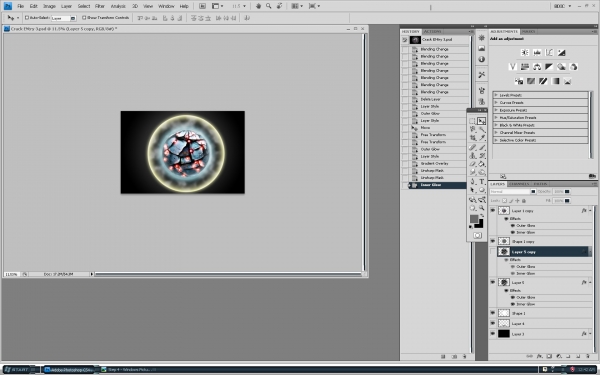Expand Channel Mixer Presets list
This screenshot has width=600, height=375.
(496, 132)
